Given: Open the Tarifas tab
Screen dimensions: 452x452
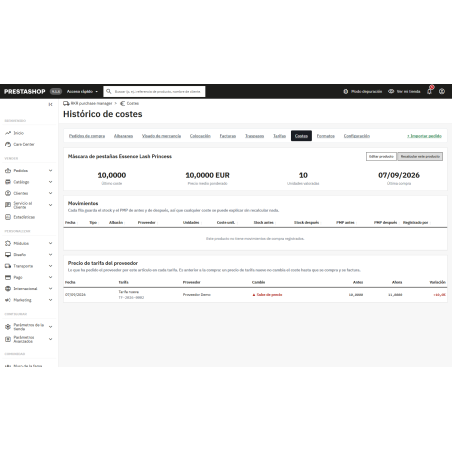Looking at the screenshot, I should click(x=280, y=136).
